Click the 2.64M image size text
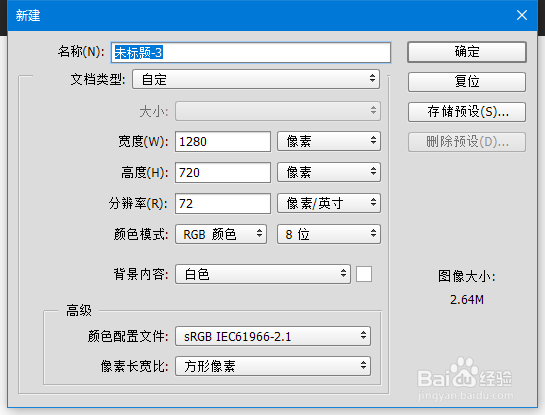 point(467,299)
